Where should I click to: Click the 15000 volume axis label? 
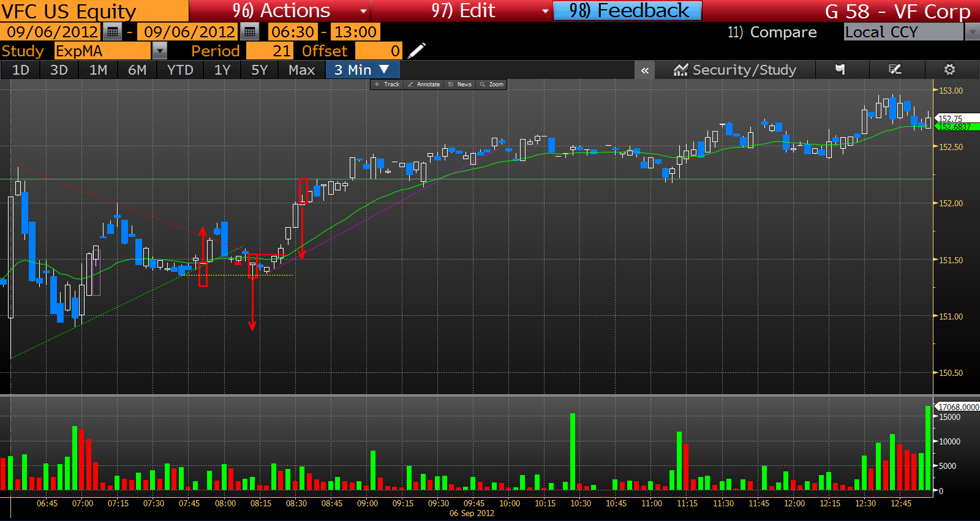(949, 417)
